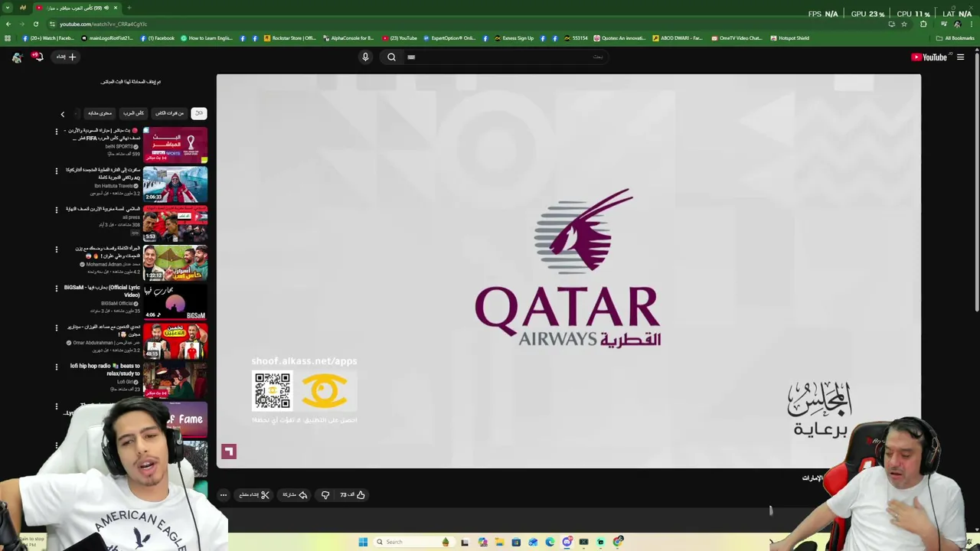980x551 pixels.
Task: Show more filter chips with the chevron arrow
Action: [63, 114]
